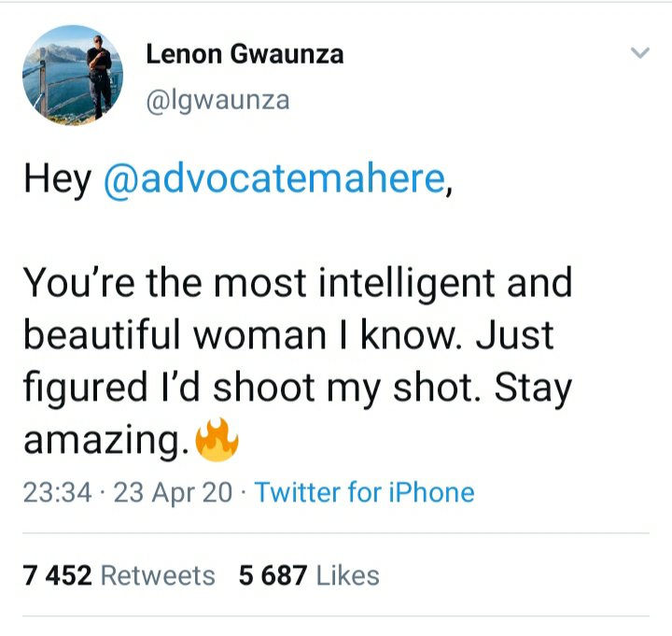The image size is (672, 636).
Task: View the 7 452 Retweets list
Action: pos(119,575)
